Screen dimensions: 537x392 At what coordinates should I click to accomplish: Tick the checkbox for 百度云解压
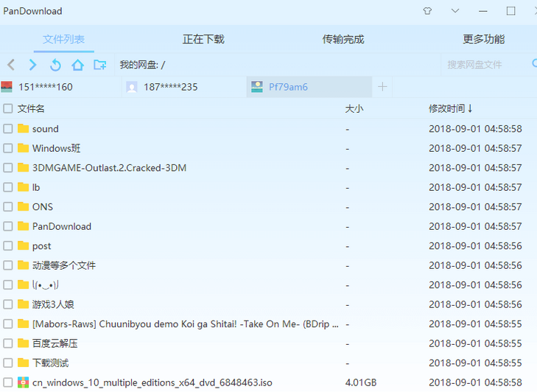coord(8,343)
